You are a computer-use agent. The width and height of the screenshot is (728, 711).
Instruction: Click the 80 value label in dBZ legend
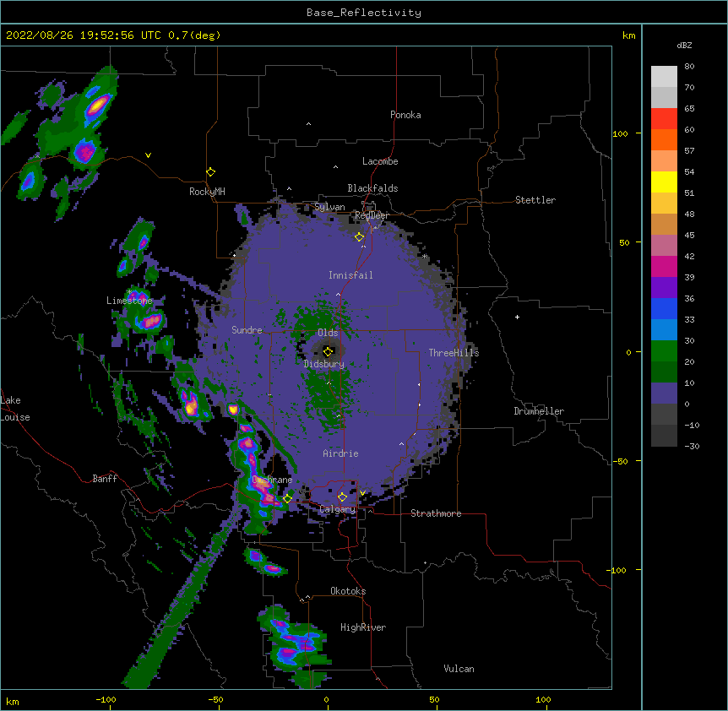click(689, 67)
